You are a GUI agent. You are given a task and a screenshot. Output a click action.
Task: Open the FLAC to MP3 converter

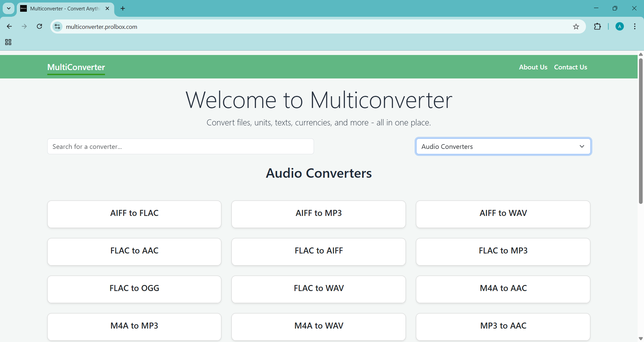pos(503,251)
